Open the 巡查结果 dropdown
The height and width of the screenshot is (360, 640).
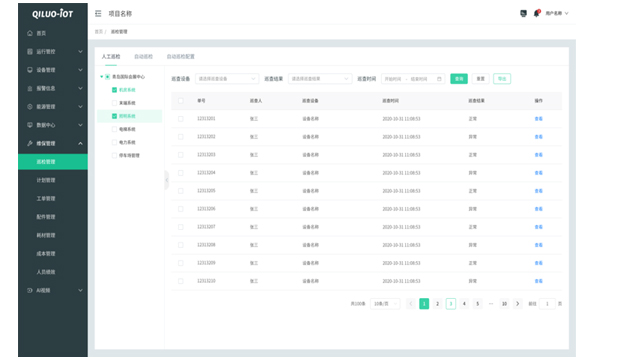coord(320,79)
